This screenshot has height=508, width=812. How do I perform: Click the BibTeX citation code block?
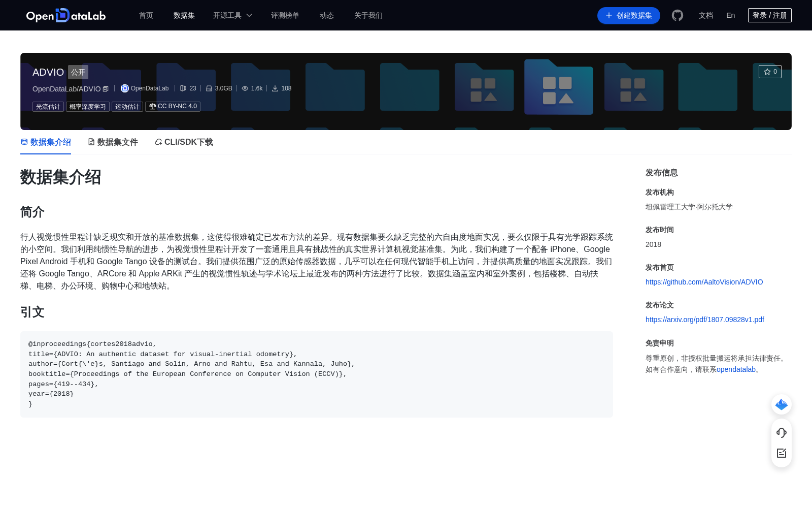pyautogui.click(x=317, y=374)
